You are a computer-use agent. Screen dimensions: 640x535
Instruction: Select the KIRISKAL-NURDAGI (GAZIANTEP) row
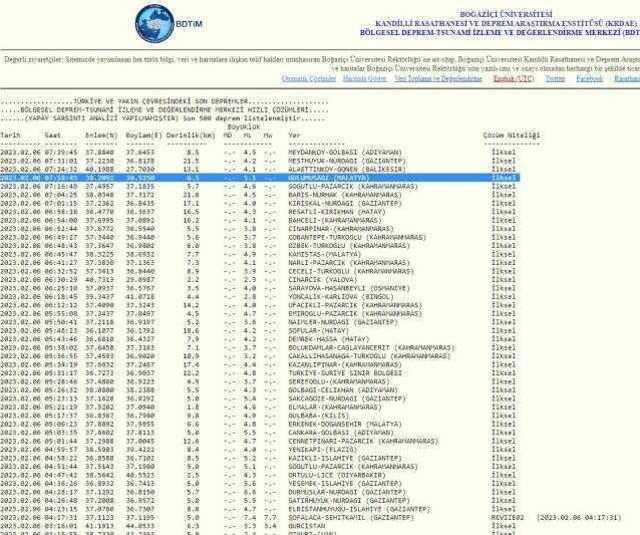pyautogui.click(x=260, y=203)
